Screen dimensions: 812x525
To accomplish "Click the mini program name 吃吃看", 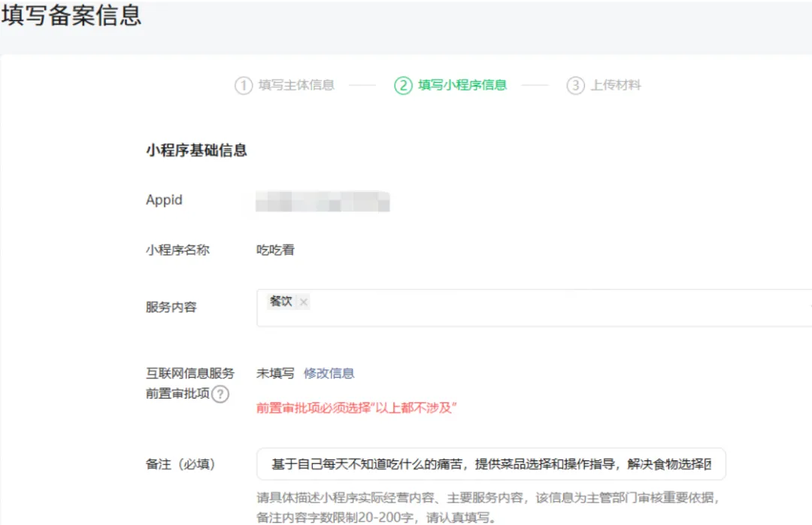I will pyautogui.click(x=275, y=250).
